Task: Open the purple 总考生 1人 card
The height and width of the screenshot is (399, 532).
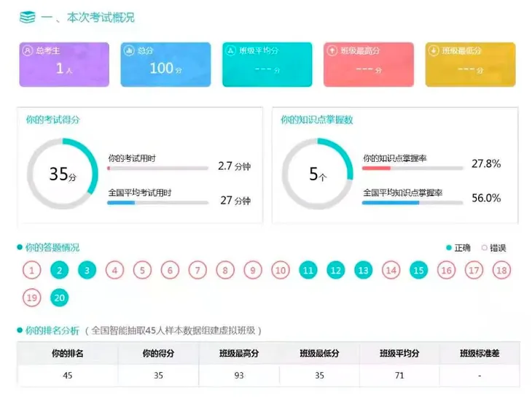Action: pyautogui.click(x=64, y=64)
